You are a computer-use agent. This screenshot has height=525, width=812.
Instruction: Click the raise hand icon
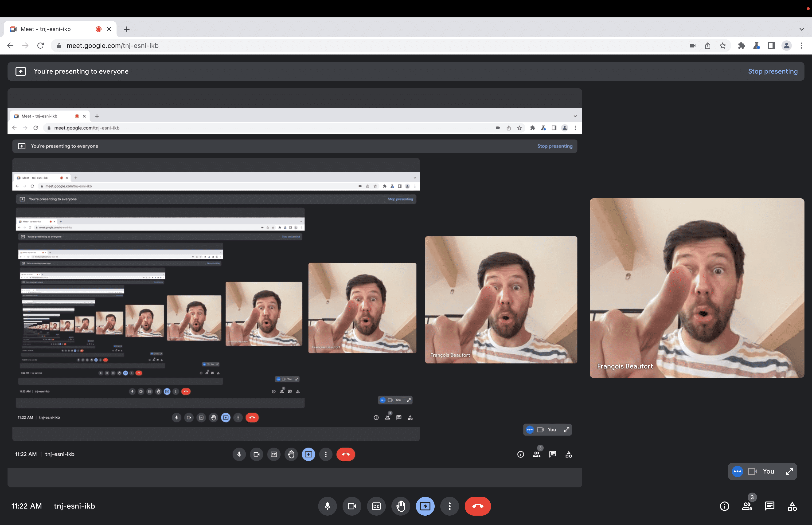click(x=400, y=506)
